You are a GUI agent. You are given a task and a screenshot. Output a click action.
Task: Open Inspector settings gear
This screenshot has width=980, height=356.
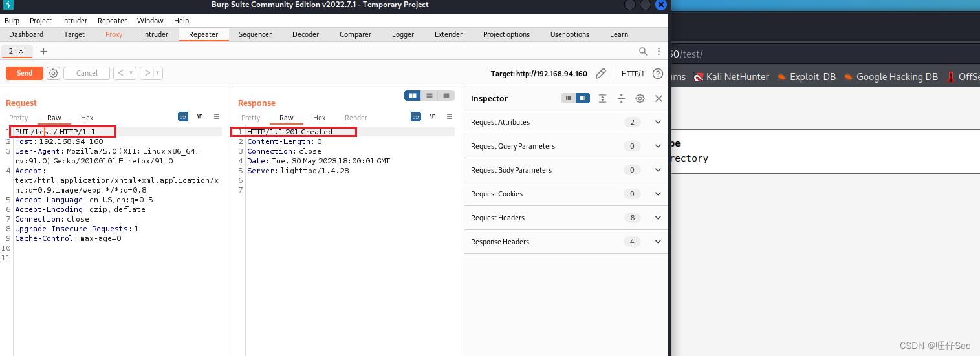(640, 98)
